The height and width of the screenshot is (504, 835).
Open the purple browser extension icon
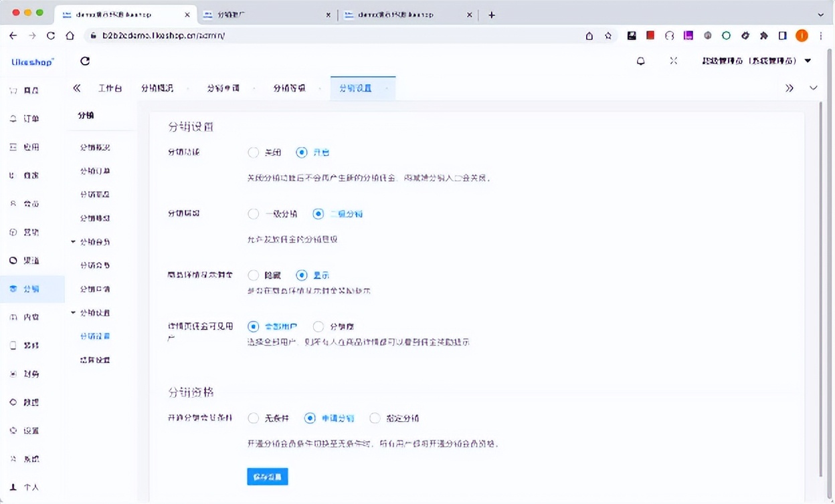pos(688,35)
